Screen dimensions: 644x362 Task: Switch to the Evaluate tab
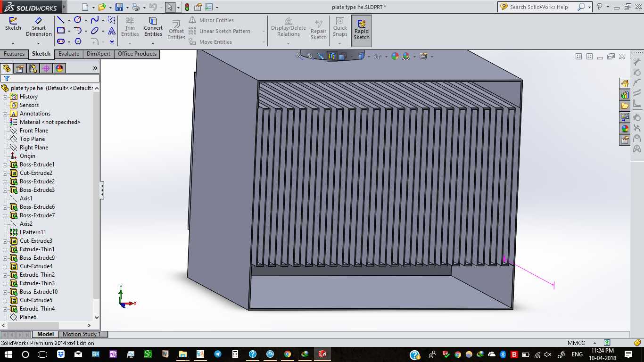(69, 54)
